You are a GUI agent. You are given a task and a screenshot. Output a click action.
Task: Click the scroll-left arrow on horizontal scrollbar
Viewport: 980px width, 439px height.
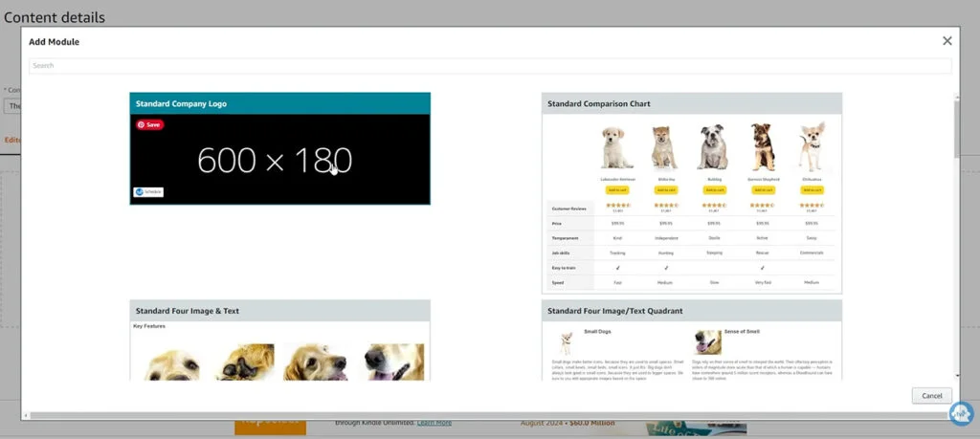(26, 415)
